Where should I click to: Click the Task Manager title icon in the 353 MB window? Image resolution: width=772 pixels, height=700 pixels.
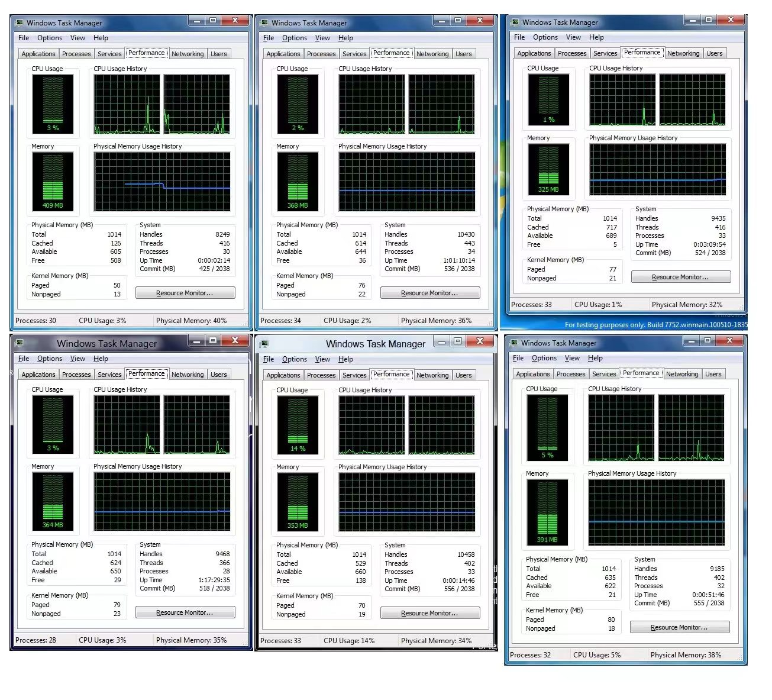pos(264,343)
